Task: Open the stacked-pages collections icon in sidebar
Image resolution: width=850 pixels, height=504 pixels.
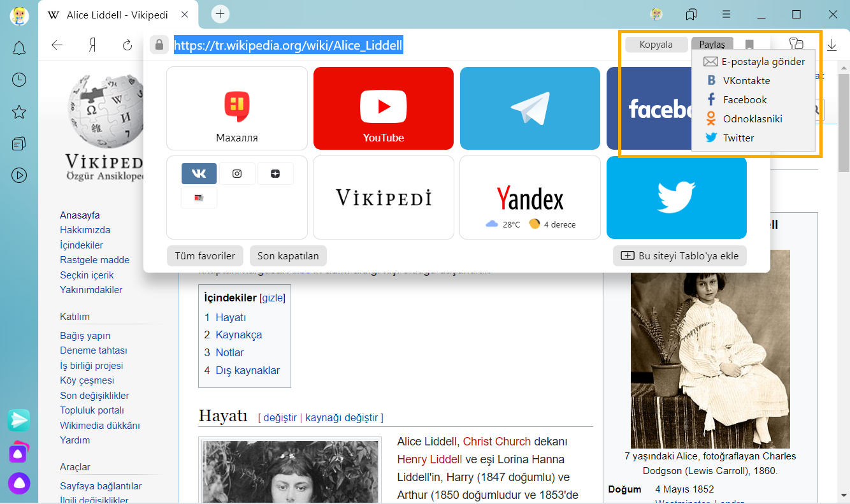Action: (x=19, y=143)
